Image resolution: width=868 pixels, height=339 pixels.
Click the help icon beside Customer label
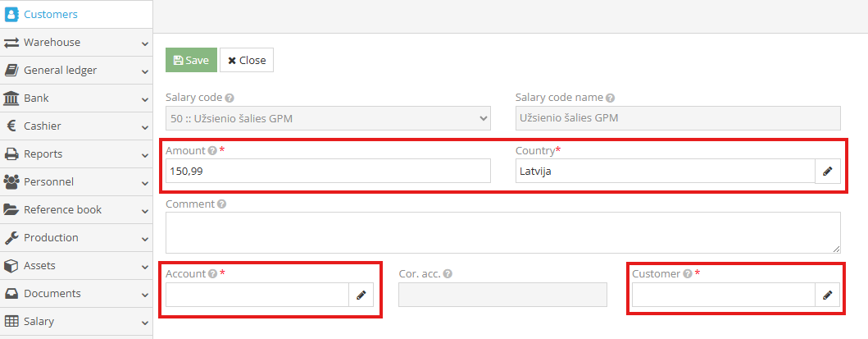687,273
